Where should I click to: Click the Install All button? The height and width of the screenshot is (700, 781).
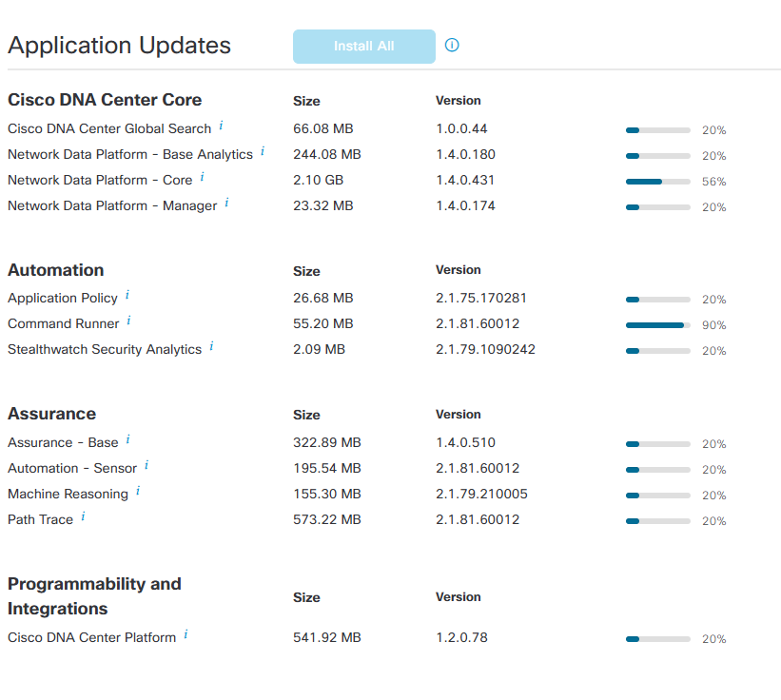coord(363,47)
